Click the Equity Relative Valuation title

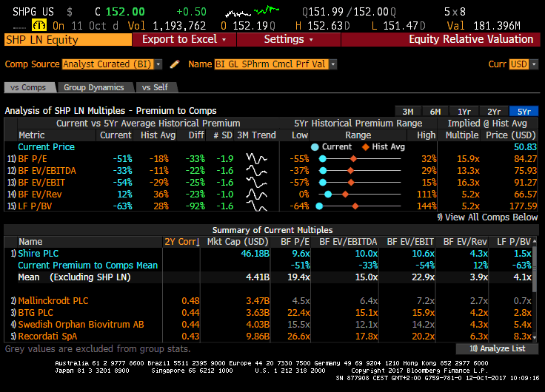coord(471,39)
